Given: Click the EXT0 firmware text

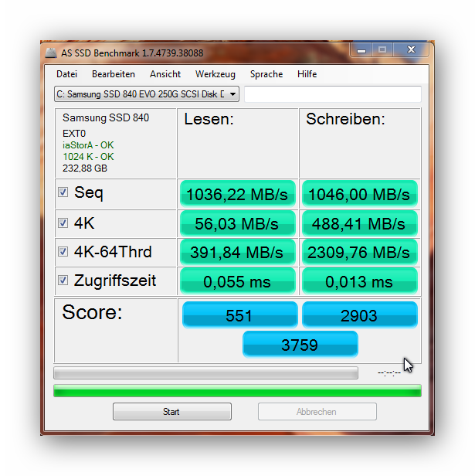Looking at the screenshot, I should point(74,134).
